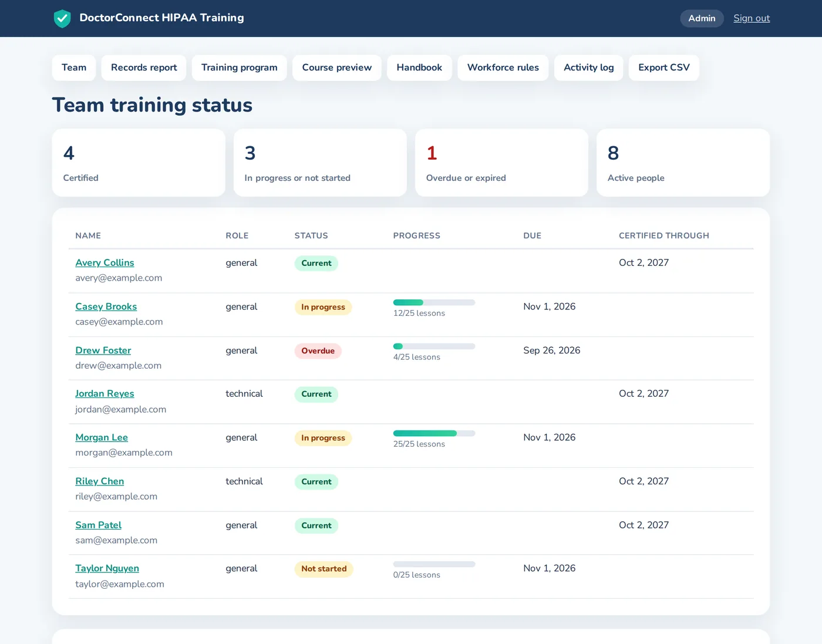822x644 pixels.
Task: Click the Team training status heading
Action: [152, 105]
